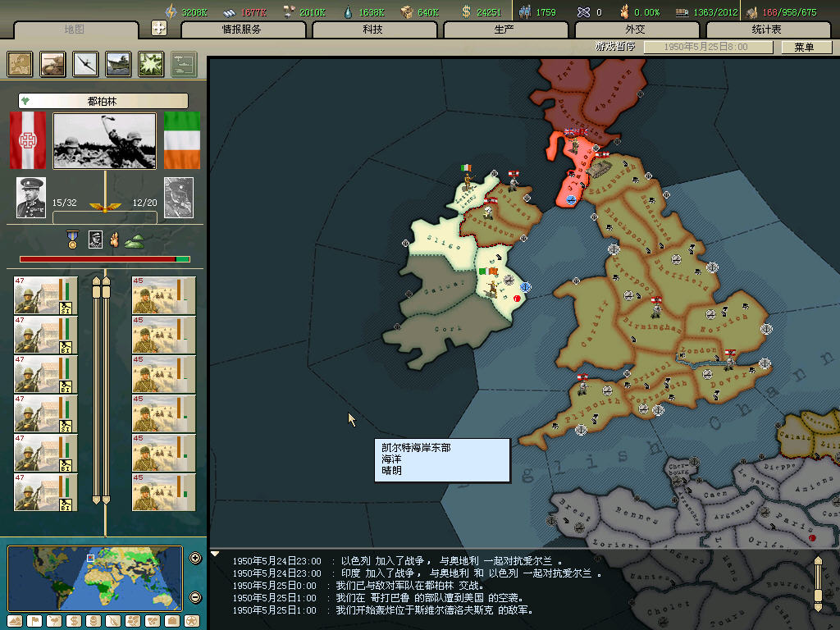The width and height of the screenshot is (840, 630).
Task: Select the supply map mode stacked-coins icon
Action: (x=94, y=621)
